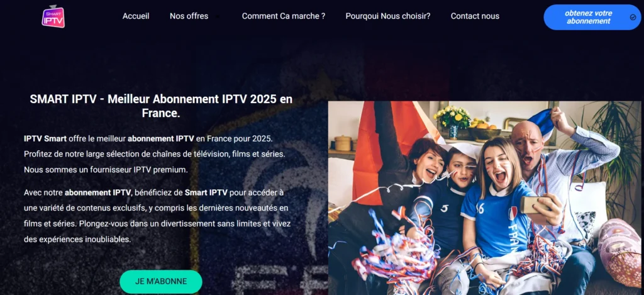Open the Accueil menu item
The width and height of the screenshot is (644, 295).
click(x=136, y=16)
